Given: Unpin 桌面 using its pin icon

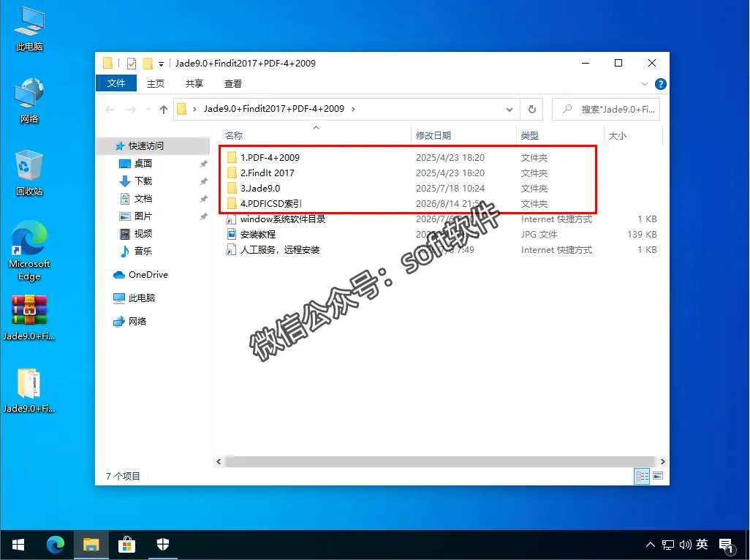Looking at the screenshot, I should pos(203,164).
